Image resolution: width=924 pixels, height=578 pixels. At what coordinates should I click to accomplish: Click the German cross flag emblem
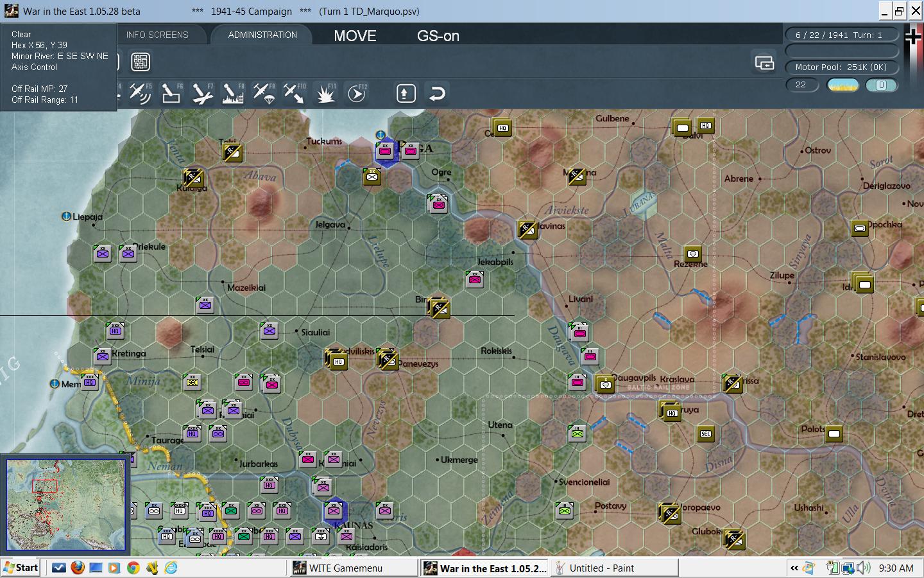(912, 38)
